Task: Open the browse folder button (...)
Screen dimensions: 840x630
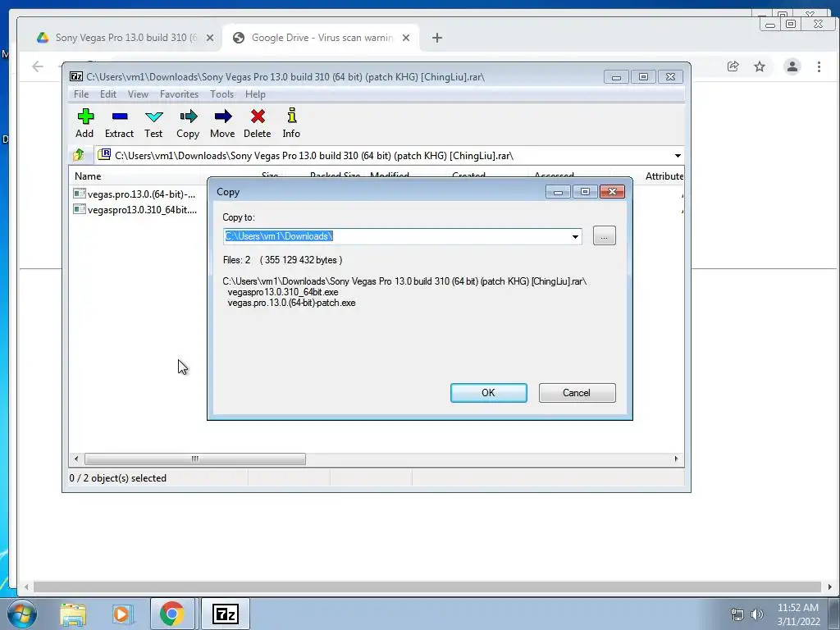Action: pos(605,236)
